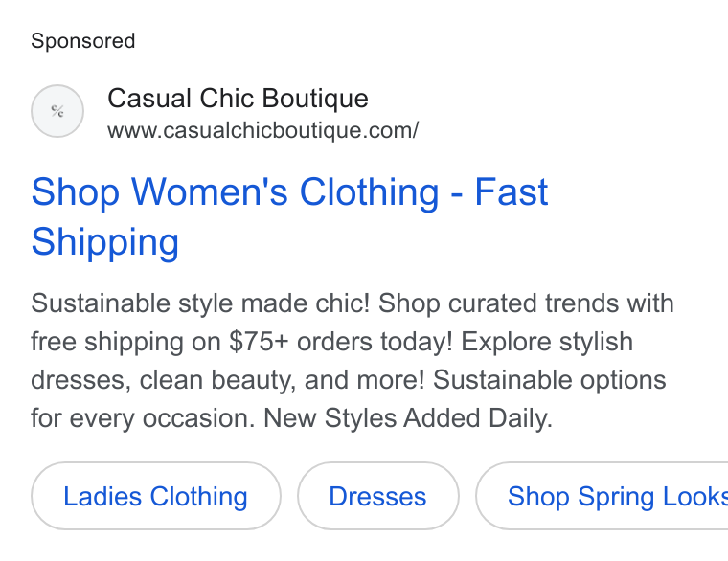The image size is (728, 561).
Task: Select the Ladies Clothing sitelink chip
Action: (x=155, y=496)
